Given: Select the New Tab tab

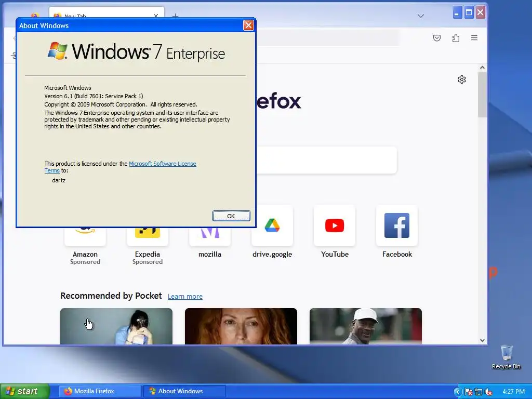Looking at the screenshot, I should pyautogui.click(x=107, y=13).
